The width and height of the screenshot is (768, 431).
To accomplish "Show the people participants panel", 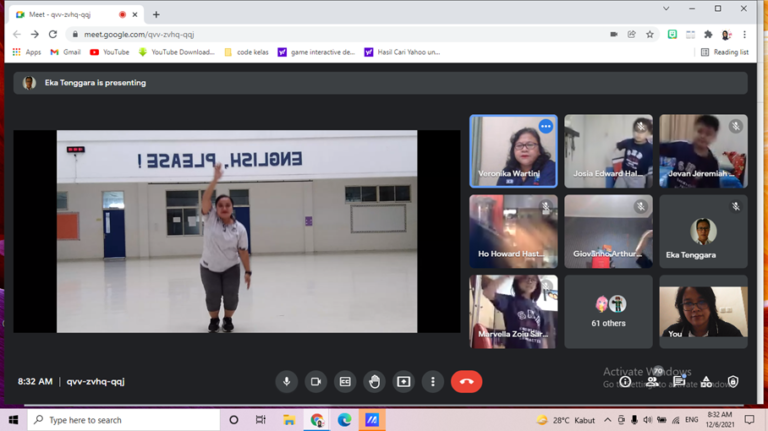I will pyautogui.click(x=652, y=381).
